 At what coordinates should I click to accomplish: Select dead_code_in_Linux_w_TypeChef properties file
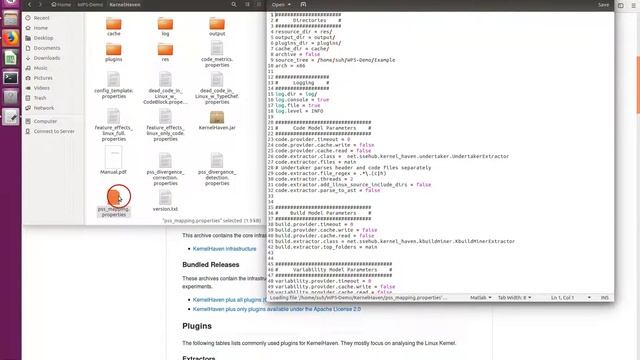pyautogui.click(x=217, y=79)
